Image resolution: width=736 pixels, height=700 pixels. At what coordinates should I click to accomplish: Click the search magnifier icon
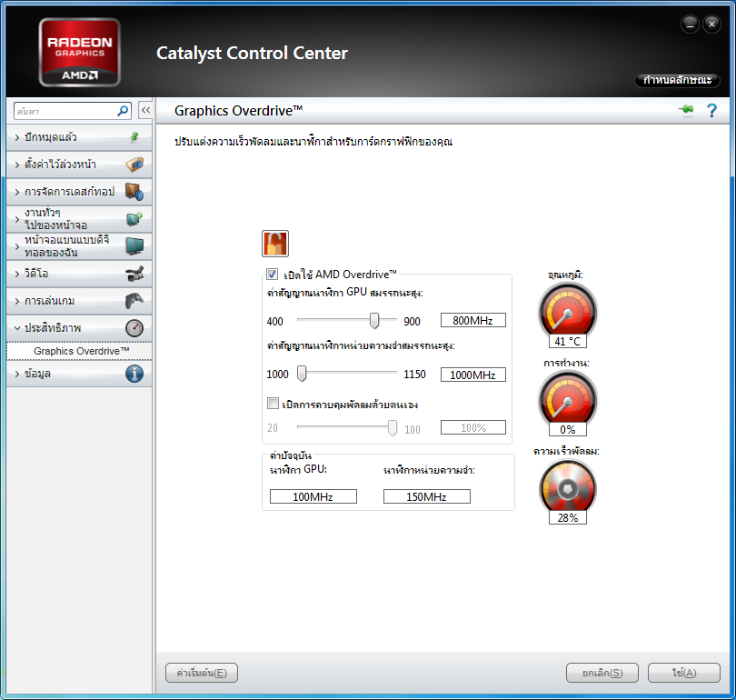tap(123, 111)
